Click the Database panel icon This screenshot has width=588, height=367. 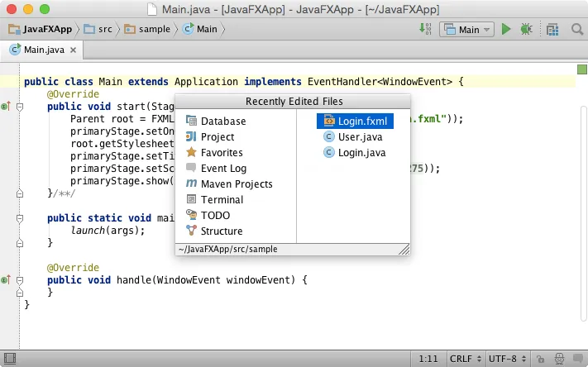pos(191,121)
